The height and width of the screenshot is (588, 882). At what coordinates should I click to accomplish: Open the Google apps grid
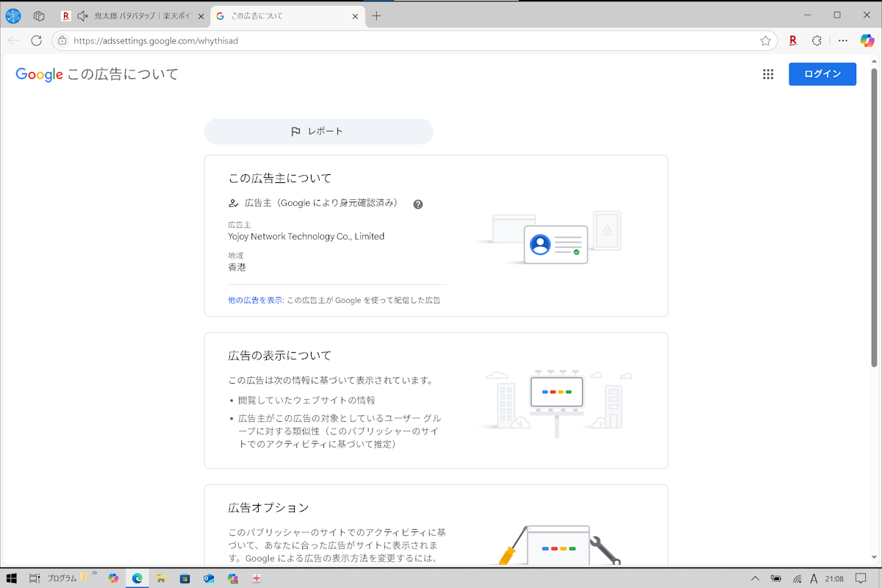click(x=768, y=74)
